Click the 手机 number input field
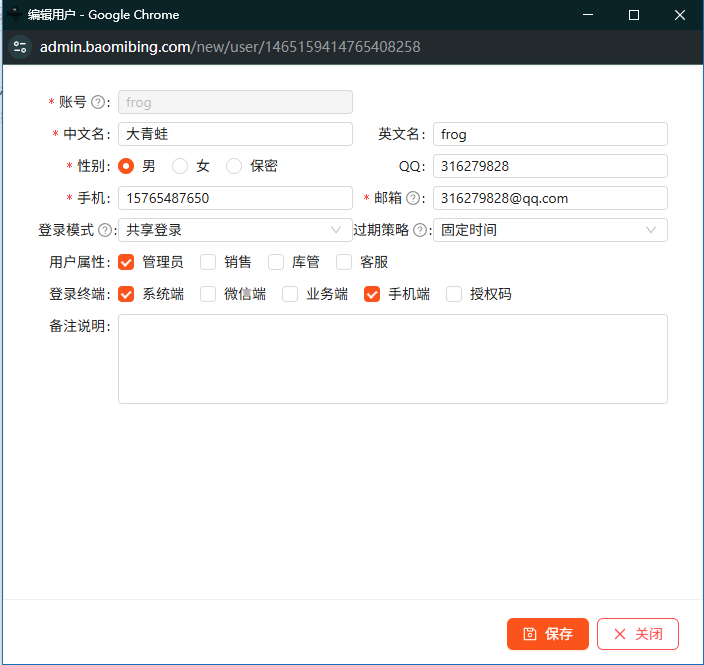Image resolution: width=704 pixels, height=665 pixels. click(x=235, y=198)
